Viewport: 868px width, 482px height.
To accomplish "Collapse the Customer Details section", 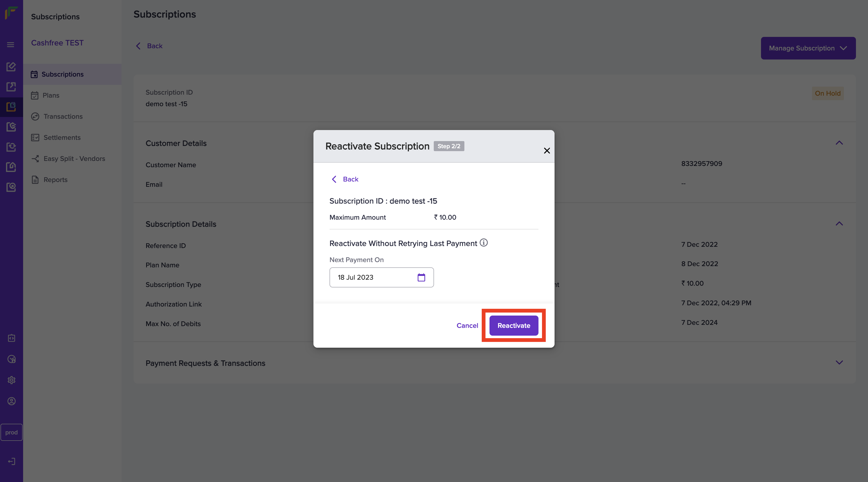I will click(x=839, y=143).
